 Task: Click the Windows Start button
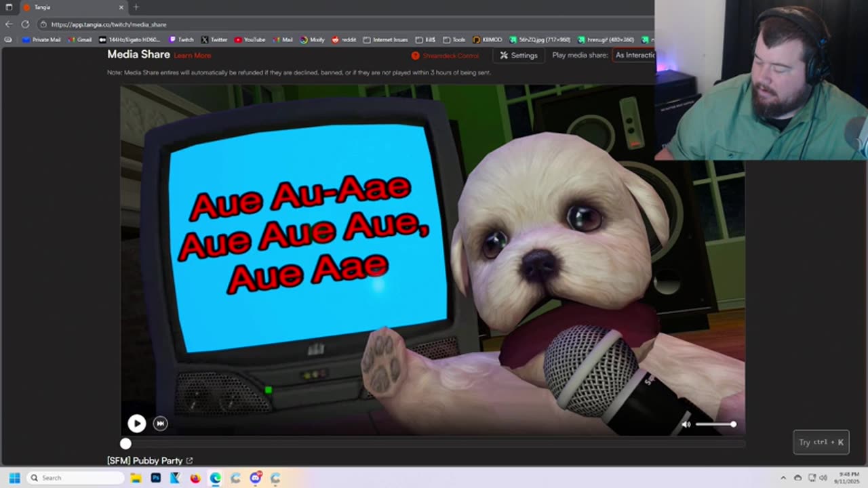pyautogui.click(x=14, y=478)
